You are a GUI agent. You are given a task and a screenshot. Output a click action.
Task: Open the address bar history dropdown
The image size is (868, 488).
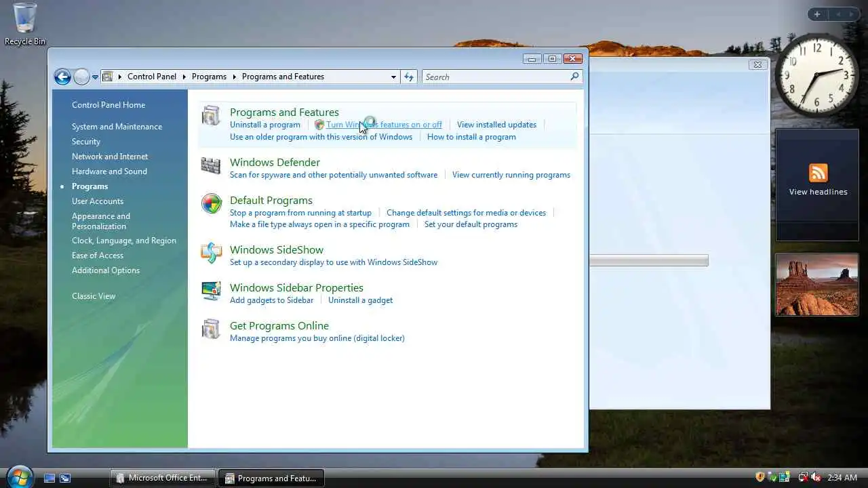(393, 77)
